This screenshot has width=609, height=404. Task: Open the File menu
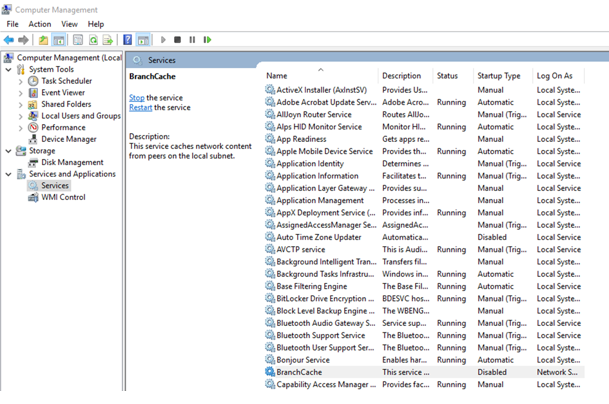pyautogui.click(x=12, y=24)
